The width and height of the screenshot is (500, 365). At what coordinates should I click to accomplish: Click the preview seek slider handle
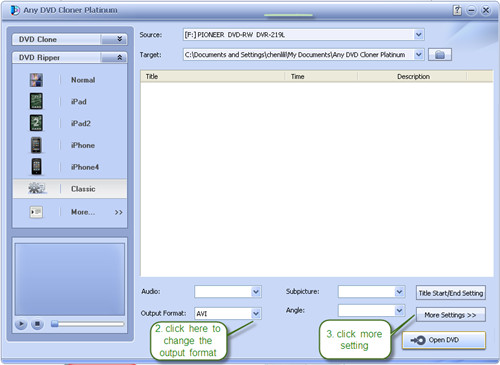(55, 324)
